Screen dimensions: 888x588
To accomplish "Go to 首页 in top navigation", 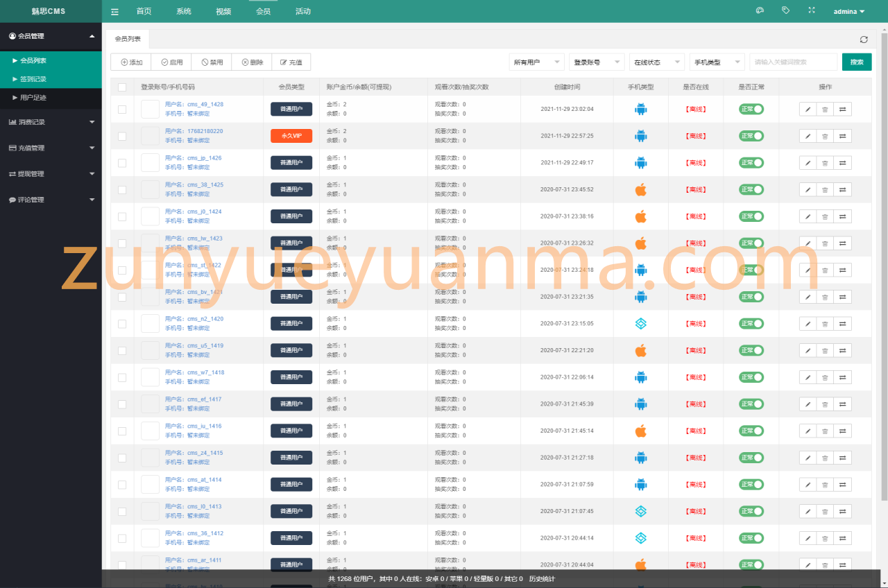I will point(144,11).
